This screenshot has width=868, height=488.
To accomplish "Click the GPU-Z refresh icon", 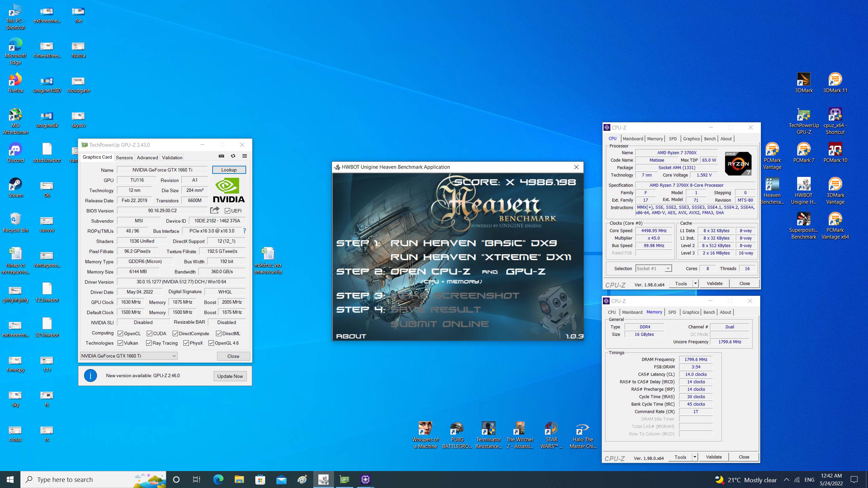I will 233,156.
